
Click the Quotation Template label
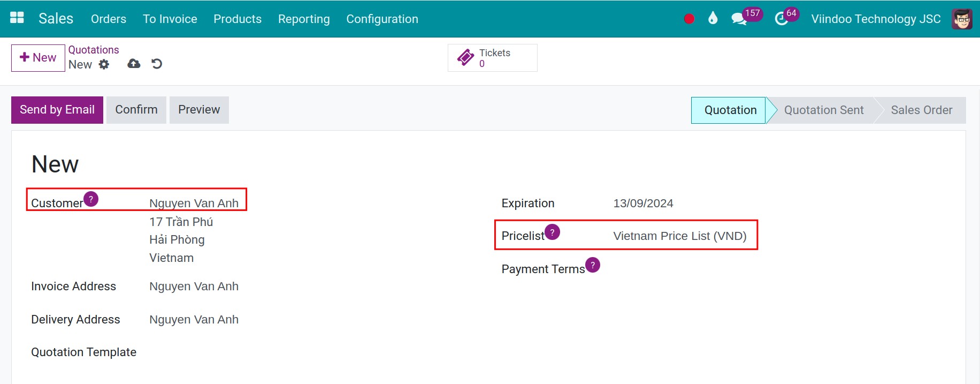(x=84, y=352)
